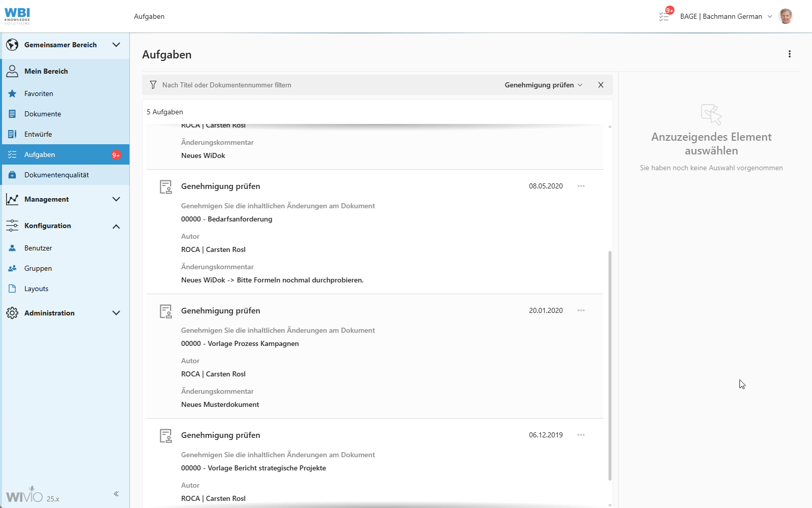Viewport: 812px width, 508px height.
Task: Open options for task dated 08.05.2020
Action: tap(581, 186)
